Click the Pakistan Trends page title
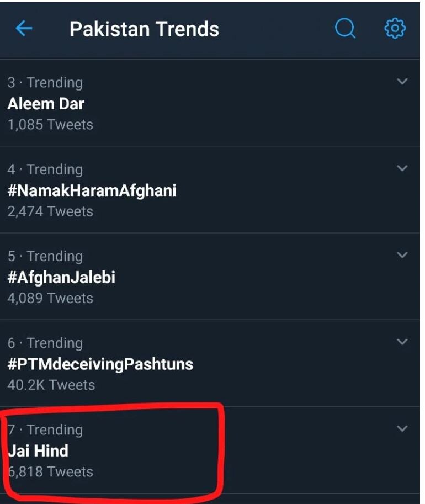This screenshot has width=425, height=504. [144, 29]
